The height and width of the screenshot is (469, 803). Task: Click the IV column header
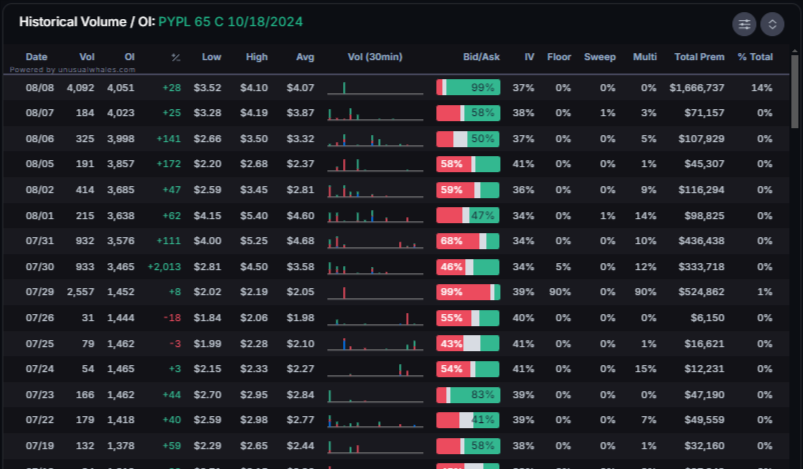tap(530, 57)
